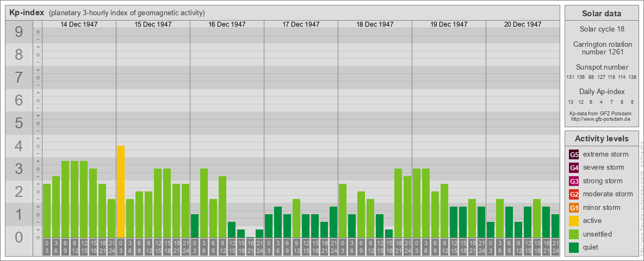Click the 'Sunspot number' label
Screen dimensions: 644x261
tap(602, 67)
